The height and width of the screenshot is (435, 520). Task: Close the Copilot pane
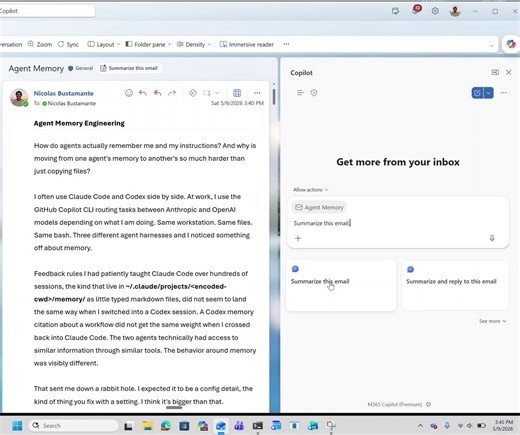tap(509, 72)
